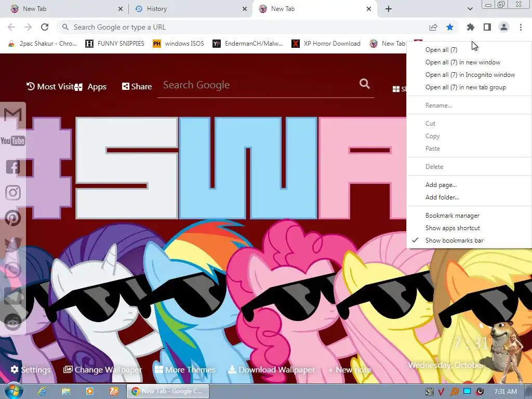
Task: Click the browser back arrow
Action: pos(11,27)
